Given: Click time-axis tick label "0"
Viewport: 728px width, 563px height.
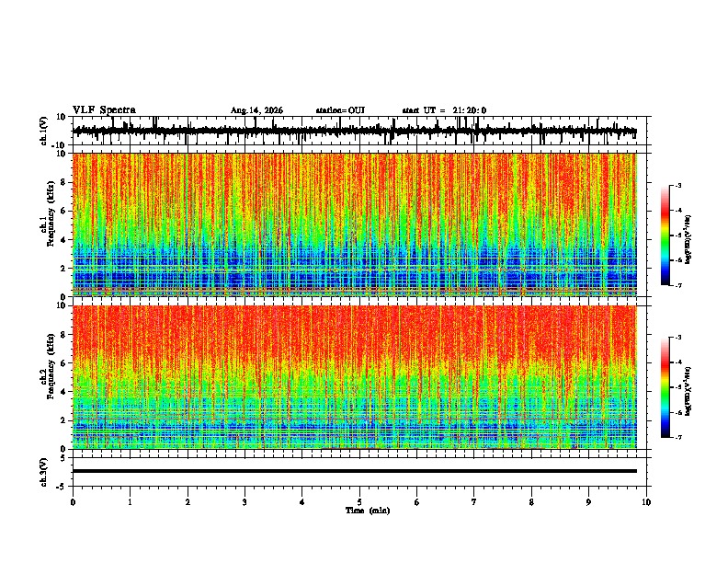Looking at the screenshot, I should coord(73,502).
